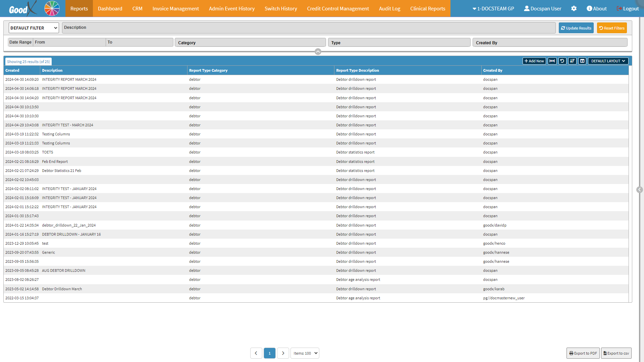The height and width of the screenshot is (362, 644).
Task: Go to the previous page arrow
Action: pyautogui.click(x=256, y=353)
